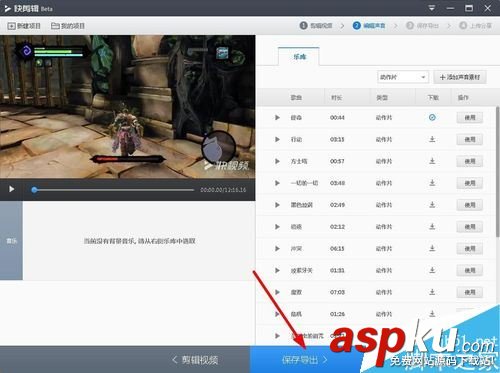Click the video progress slider handle
This screenshot has height=373, width=500.
34,190
